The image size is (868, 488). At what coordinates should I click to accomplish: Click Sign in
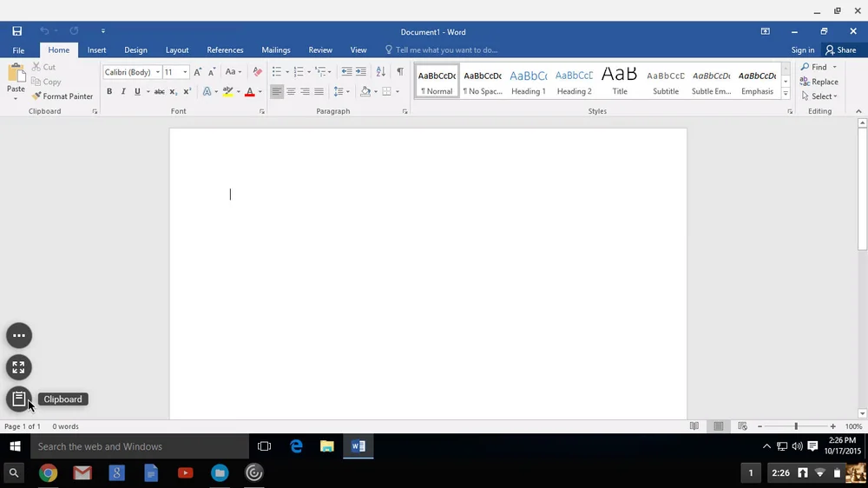pyautogui.click(x=803, y=49)
